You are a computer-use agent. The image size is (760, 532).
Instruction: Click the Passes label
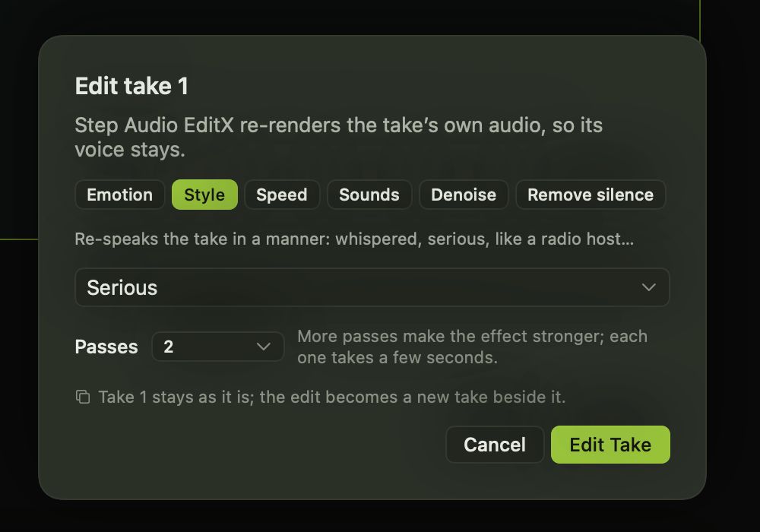click(106, 347)
